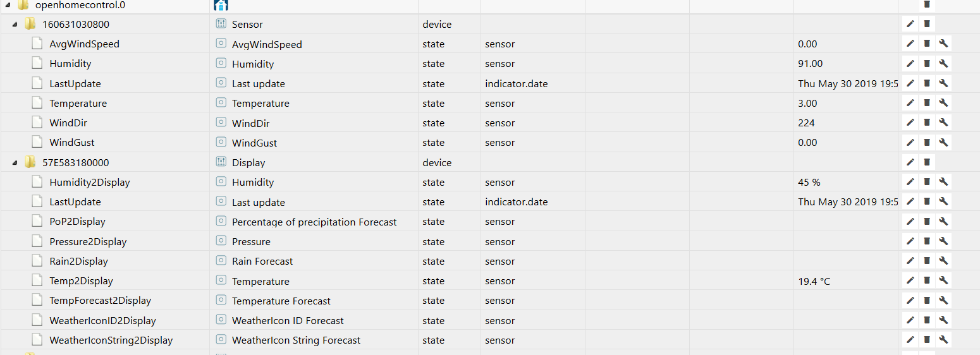Image resolution: width=980 pixels, height=355 pixels.
Task: Select the WindDir tree item
Action: (68, 123)
